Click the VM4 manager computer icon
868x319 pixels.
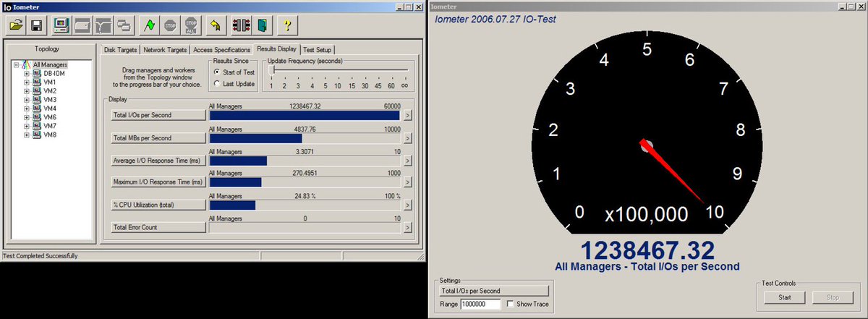[37, 109]
